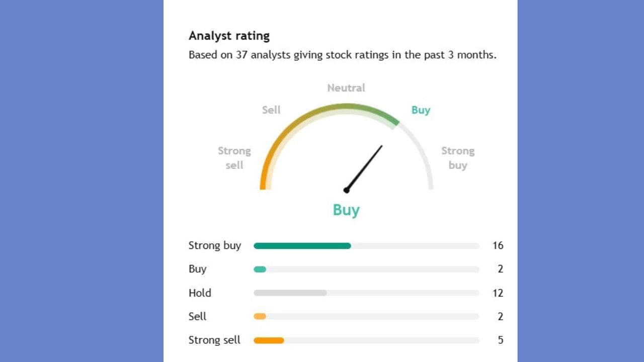Click the Sell rating light orange bar

tap(260, 316)
